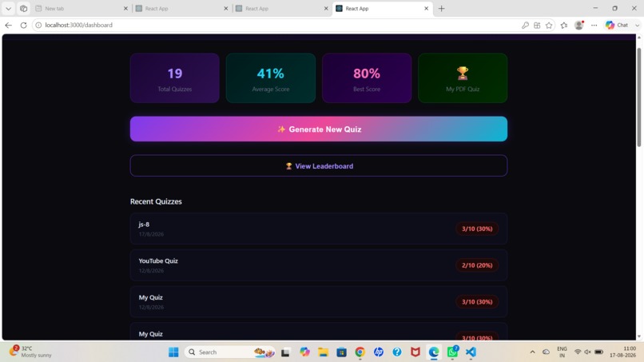Open Microsoft Store from the taskbar
This screenshot has width=644, height=362.
click(341, 352)
